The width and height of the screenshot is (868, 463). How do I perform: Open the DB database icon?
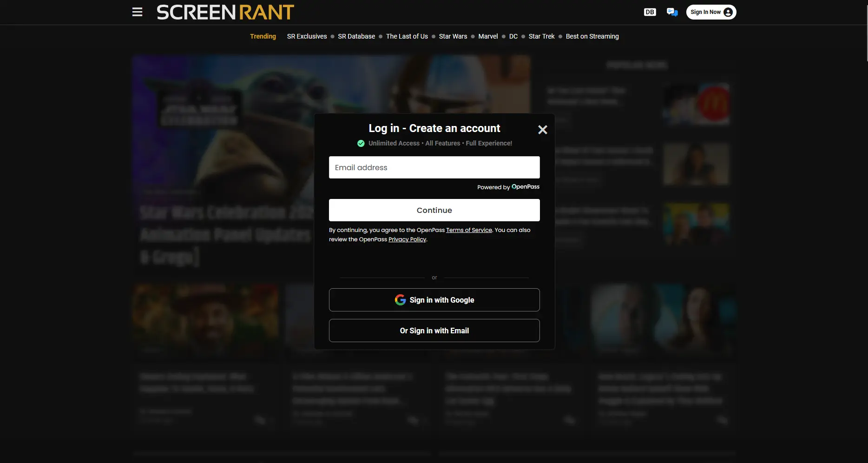coord(650,12)
